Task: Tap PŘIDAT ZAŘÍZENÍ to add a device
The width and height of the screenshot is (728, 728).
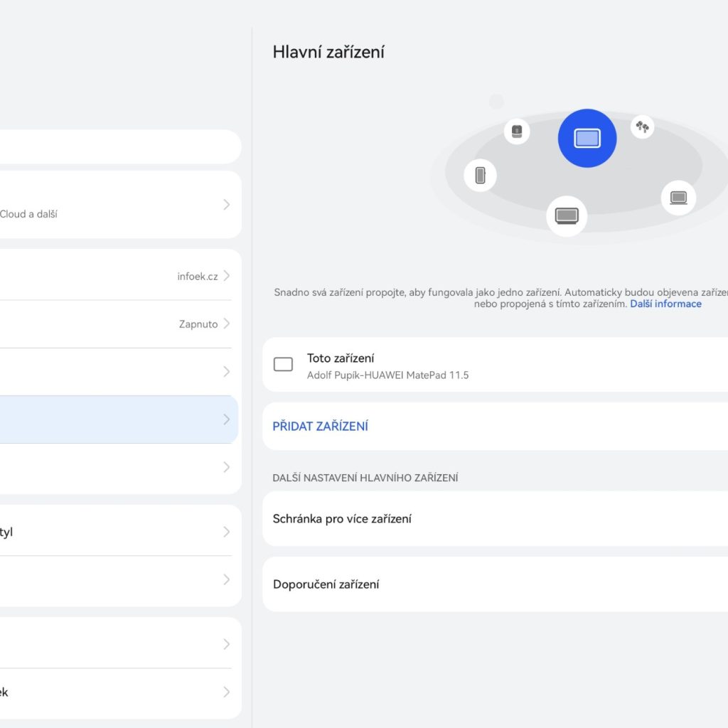Action: pyautogui.click(x=321, y=427)
